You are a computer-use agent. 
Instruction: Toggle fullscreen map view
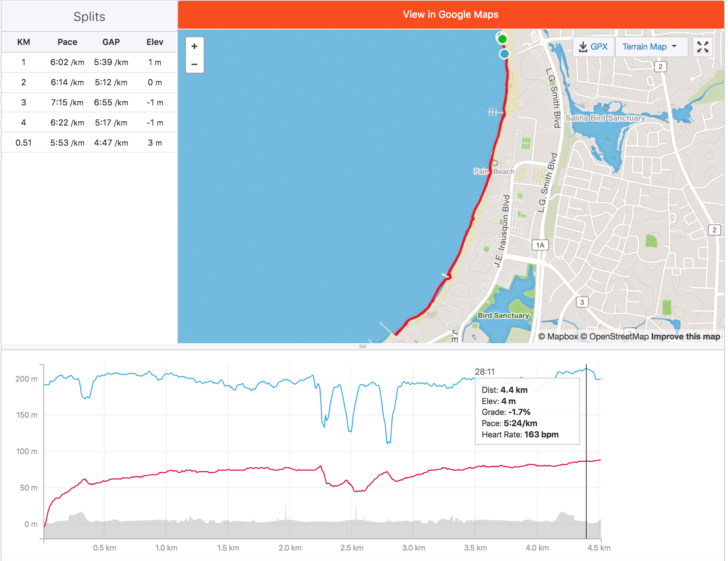click(x=702, y=47)
